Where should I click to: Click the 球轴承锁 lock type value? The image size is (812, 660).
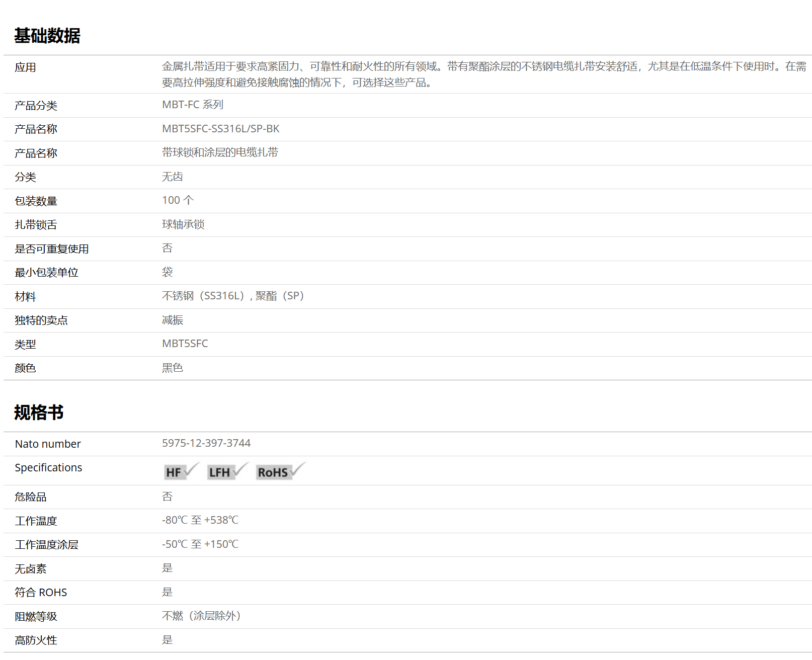(x=183, y=224)
